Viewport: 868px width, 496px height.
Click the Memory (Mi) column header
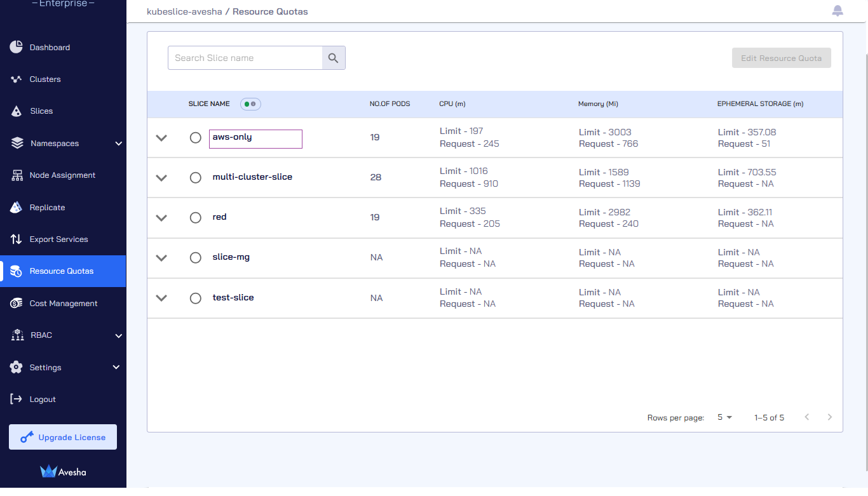[x=598, y=104]
